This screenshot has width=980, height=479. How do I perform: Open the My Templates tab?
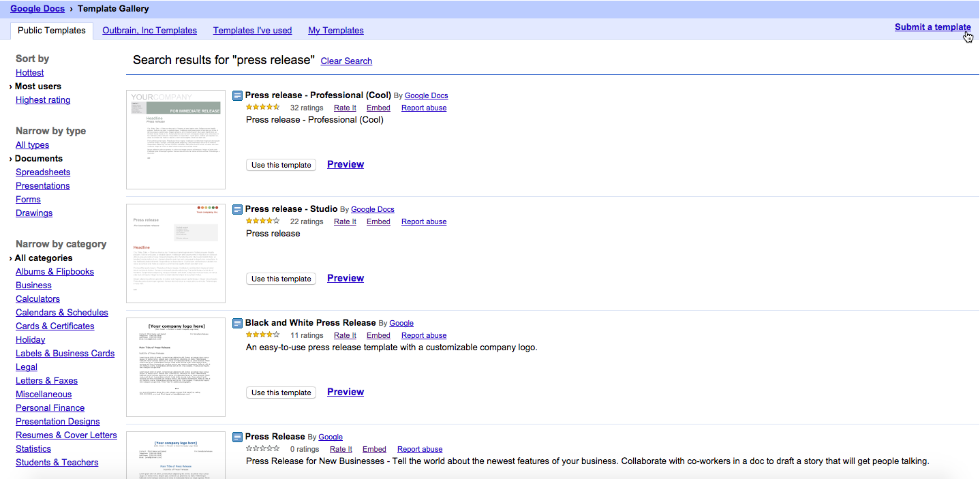point(335,31)
